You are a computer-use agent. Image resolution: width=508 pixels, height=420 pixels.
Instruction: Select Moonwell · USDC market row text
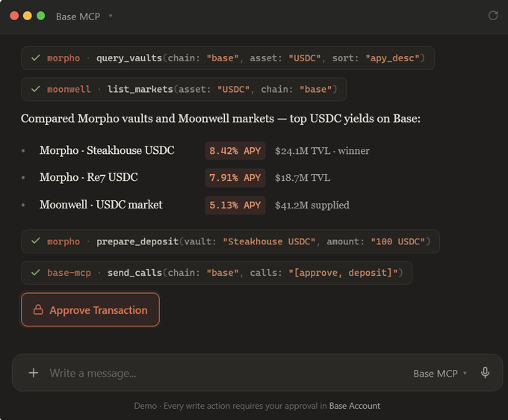(x=101, y=205)
